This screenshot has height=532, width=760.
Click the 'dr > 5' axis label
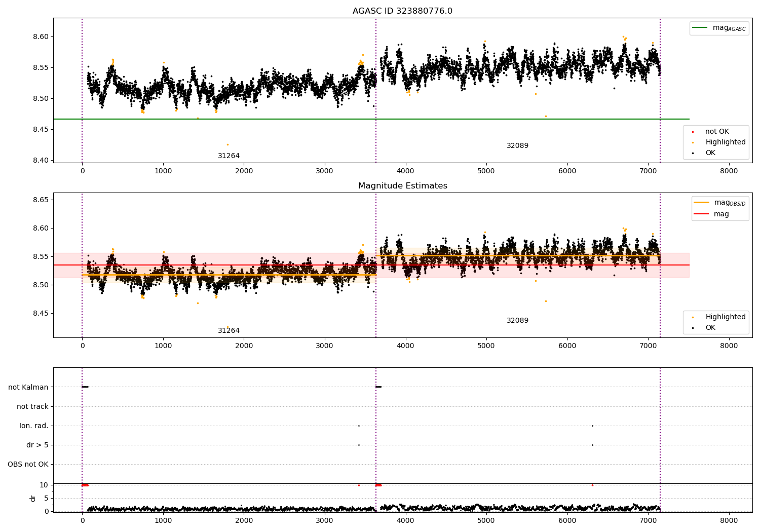coord(37,445)
